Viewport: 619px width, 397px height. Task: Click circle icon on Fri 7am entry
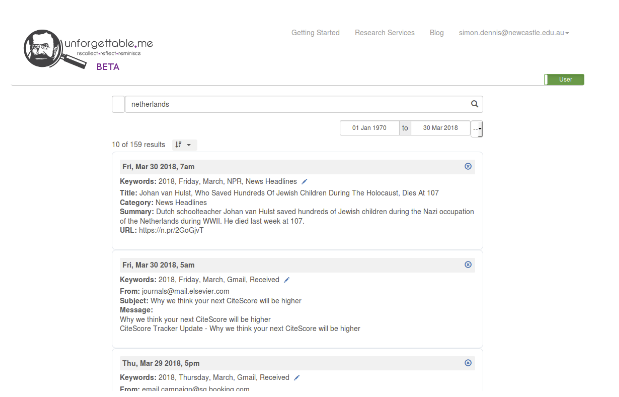pyautogui.click(x=468, y=167)
